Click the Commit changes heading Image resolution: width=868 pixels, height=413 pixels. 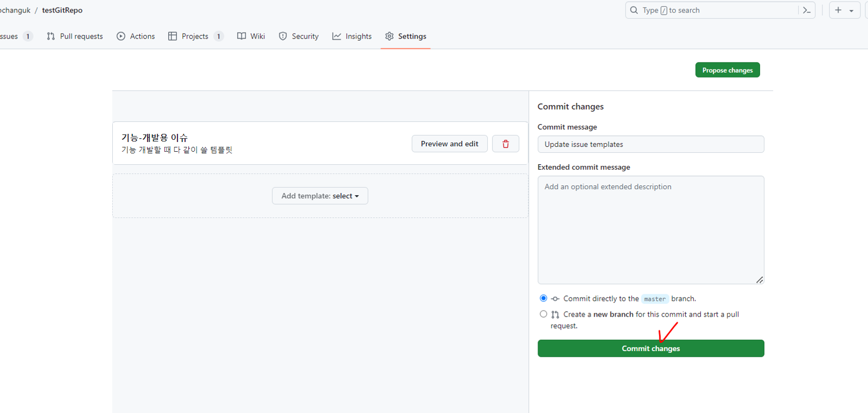click(571, 107)
